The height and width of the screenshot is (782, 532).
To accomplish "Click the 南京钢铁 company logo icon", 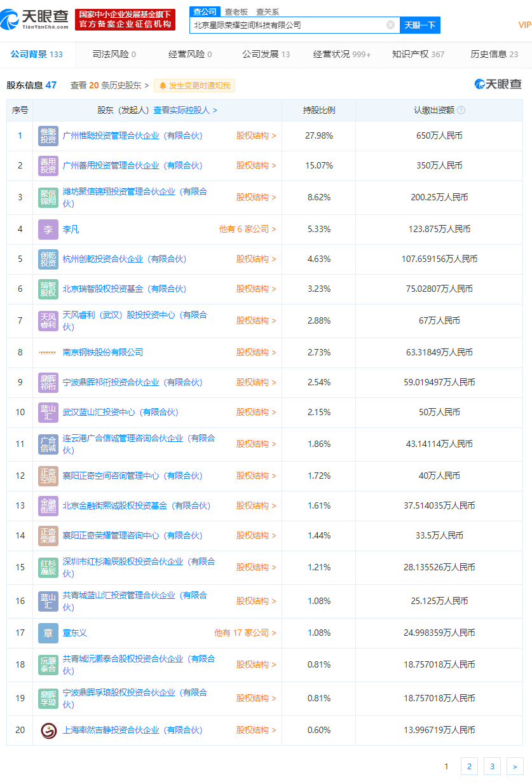I will [x=48, y=352].
